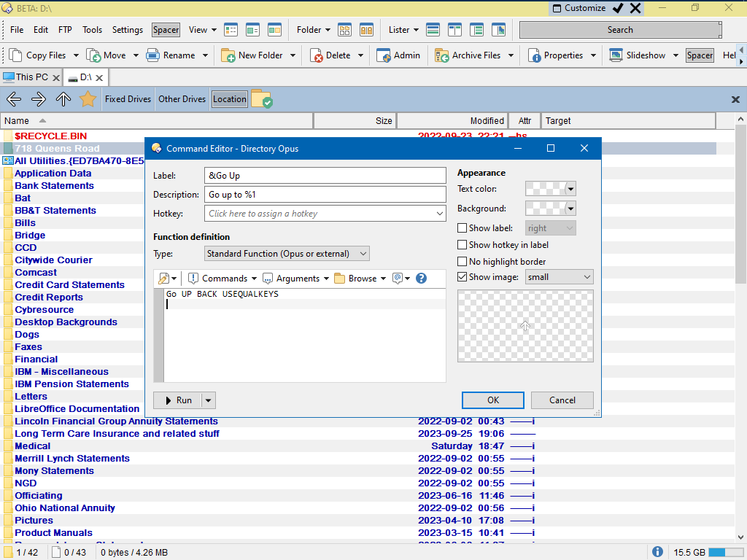Click the Properties toolbar button
The height and width of the screenshot is (560, 747).
pyautogui.click(x=555, y=55)
